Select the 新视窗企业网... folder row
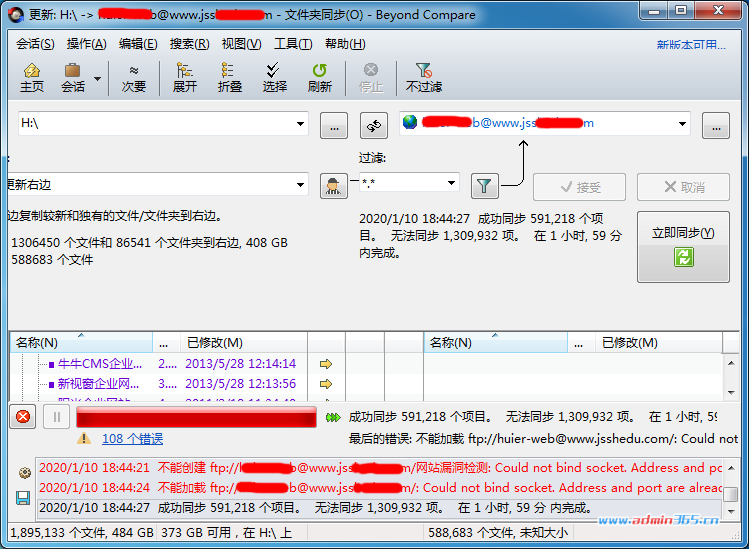This screenshot has height=550, width=750. tap(98, 384)
